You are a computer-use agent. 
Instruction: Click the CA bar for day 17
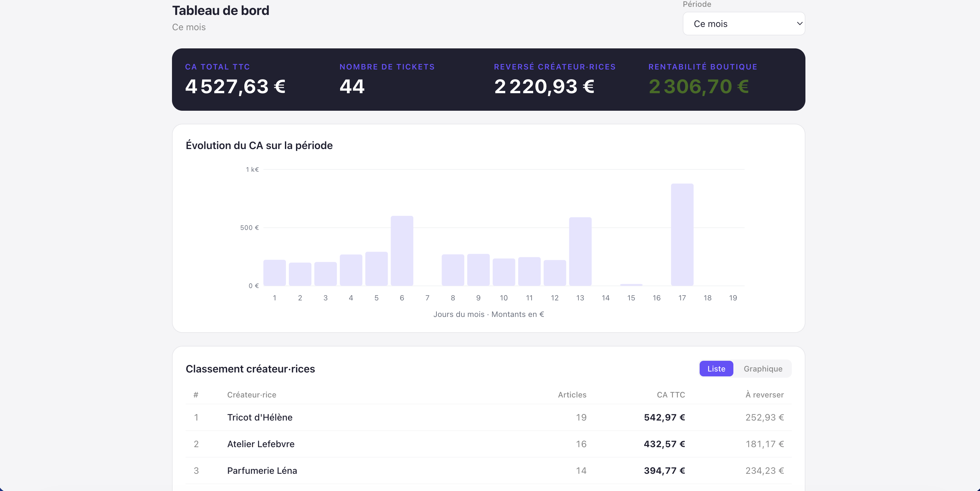[682, 234]
